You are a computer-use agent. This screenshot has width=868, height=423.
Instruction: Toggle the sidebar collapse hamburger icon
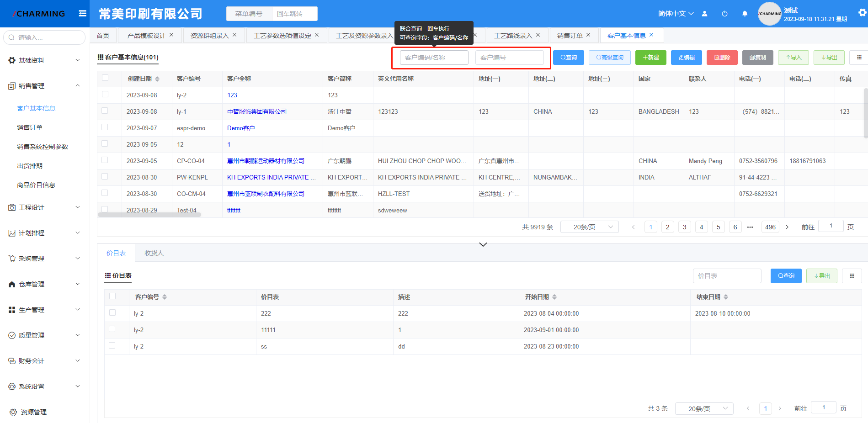[82, 14]
